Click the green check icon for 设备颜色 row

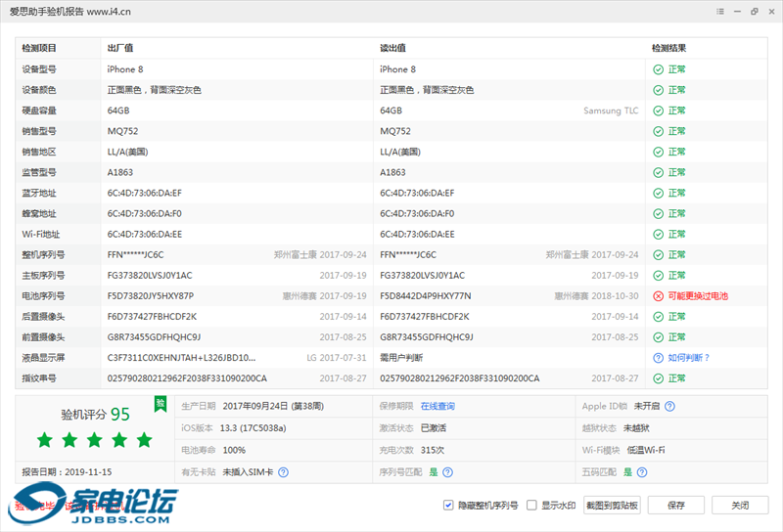coord(658,90)
